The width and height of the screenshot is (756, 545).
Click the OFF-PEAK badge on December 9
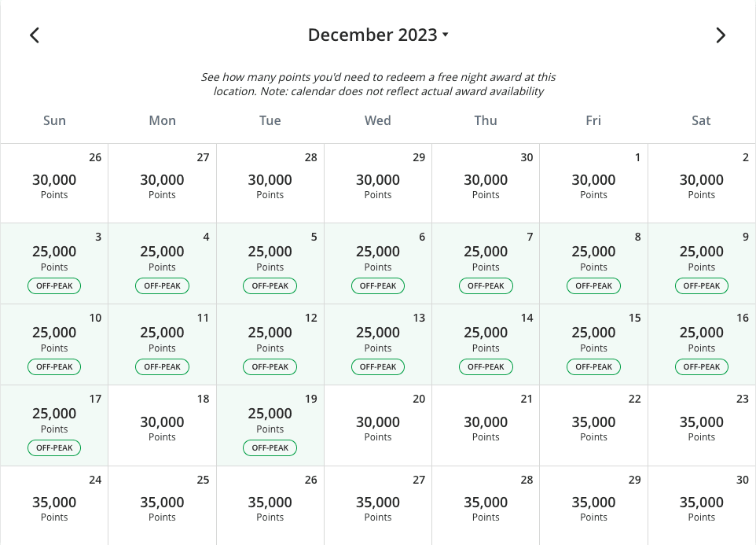pos(702,285)
